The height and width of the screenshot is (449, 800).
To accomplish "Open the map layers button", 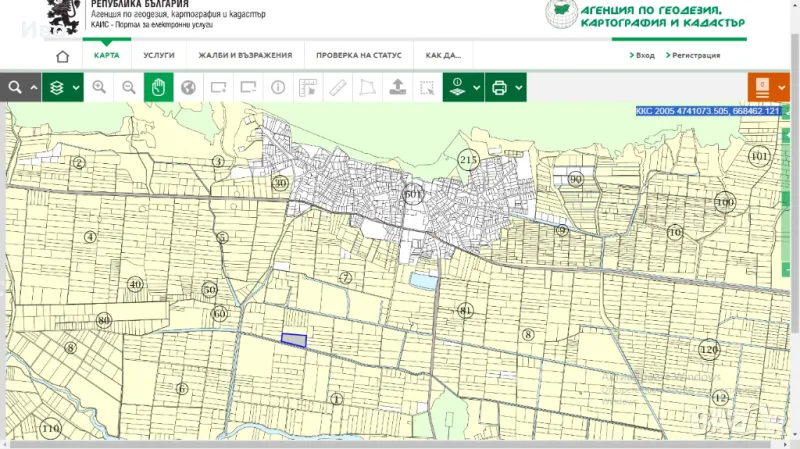I will tap(56, 88).
